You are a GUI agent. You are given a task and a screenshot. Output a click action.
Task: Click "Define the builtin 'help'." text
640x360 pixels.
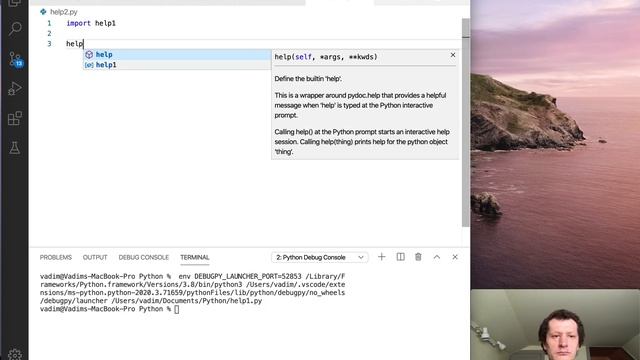[308, 79]
